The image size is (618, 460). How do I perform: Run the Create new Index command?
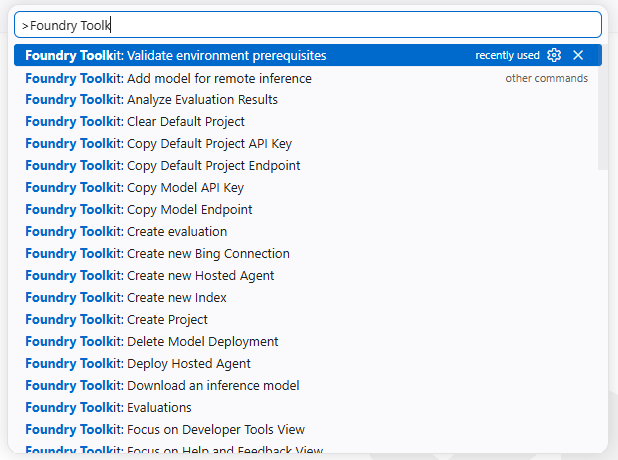click(x=306, y=298)
